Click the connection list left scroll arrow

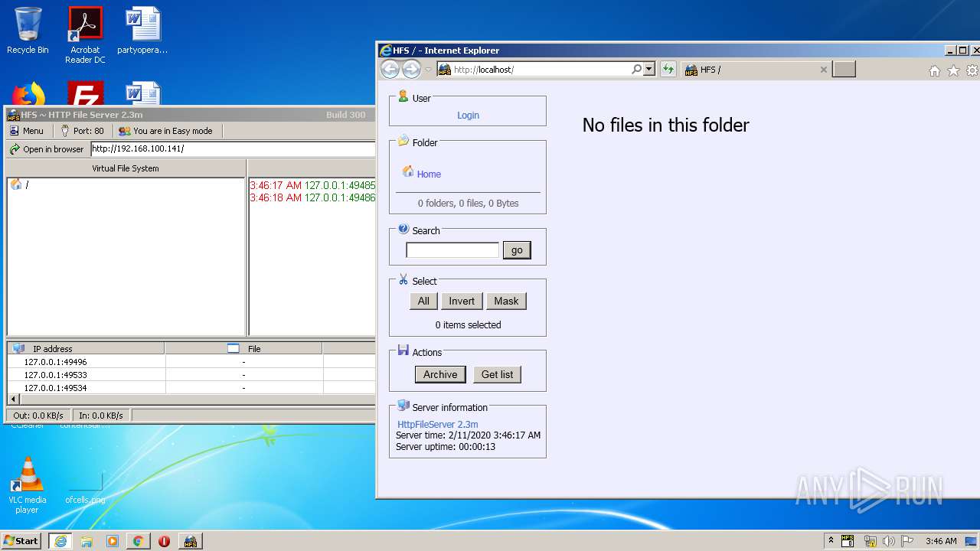point(12,399)
